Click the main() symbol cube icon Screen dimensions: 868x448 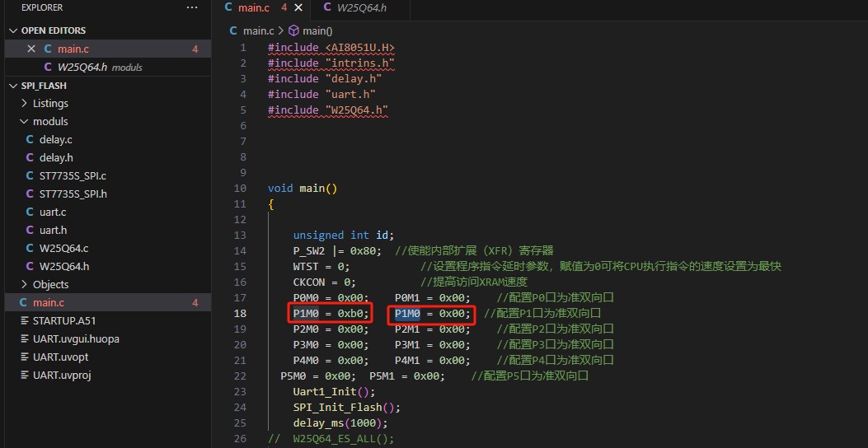[294, 31]
